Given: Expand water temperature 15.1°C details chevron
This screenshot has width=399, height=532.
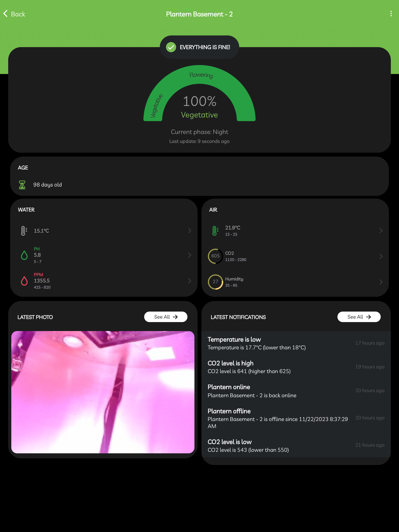Looking at the screenshot, I should 190,231.
